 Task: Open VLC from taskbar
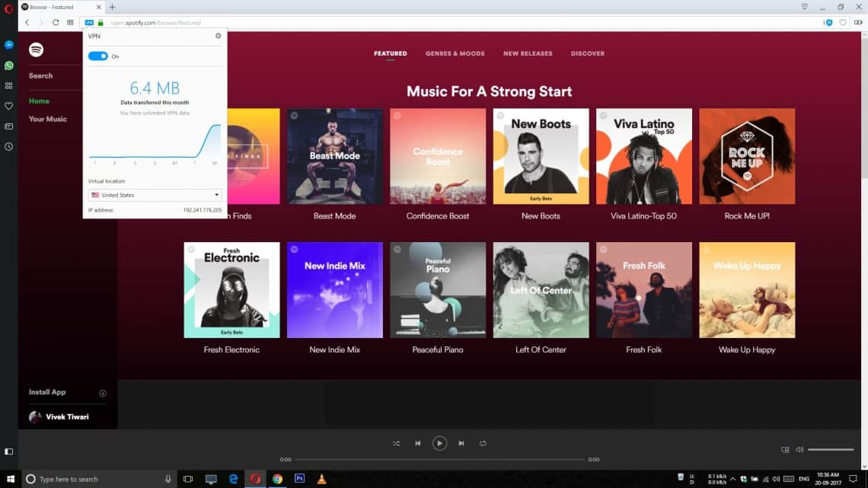click(321, 479)
